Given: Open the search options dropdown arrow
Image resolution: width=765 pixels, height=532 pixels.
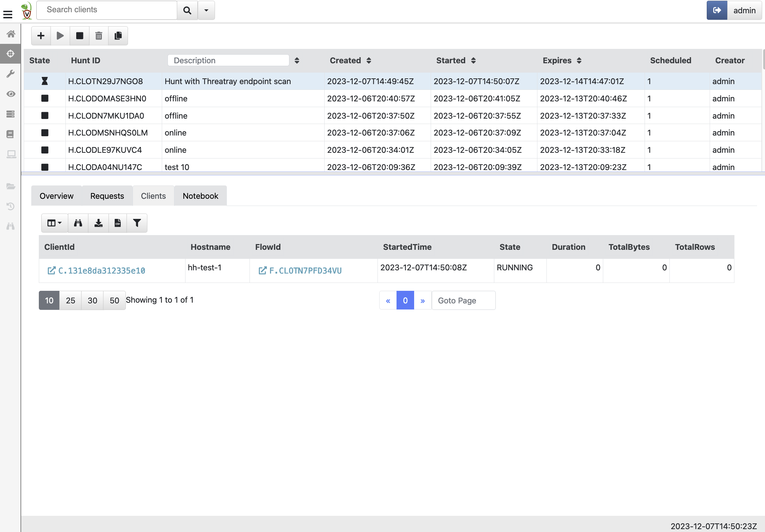Looking at the screenshot, I should [x=206, y=10].
